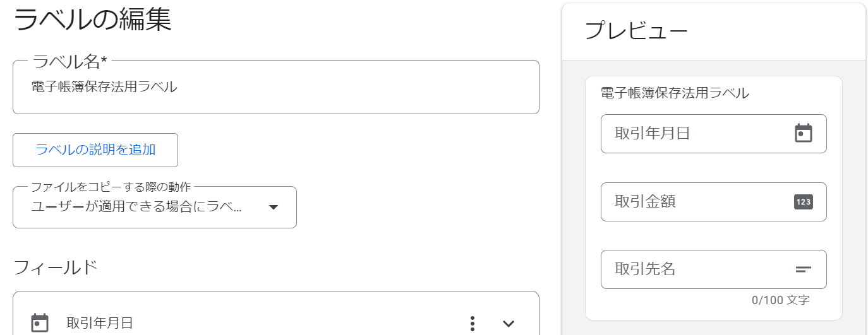Viewport: 868px width, 335px height.
Task: Expand the 取引年月日 field with the chevron
Action: (509, 324)
